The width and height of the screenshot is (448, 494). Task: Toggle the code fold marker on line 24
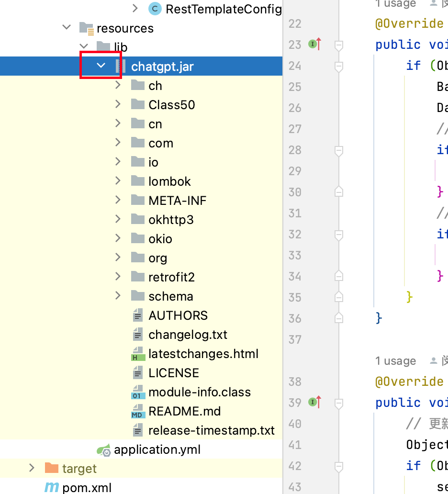pyautogui.click(x=339, y=66)
